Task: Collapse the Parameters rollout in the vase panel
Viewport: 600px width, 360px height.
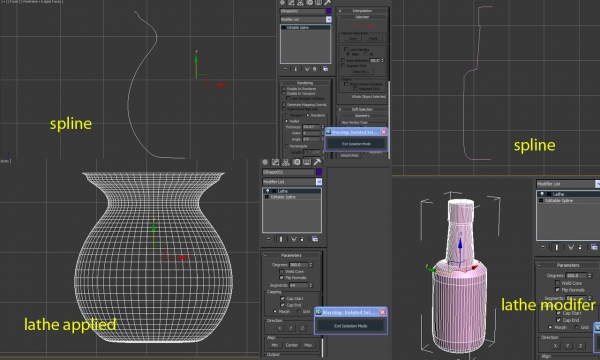Action: click(x=292, y=255)
